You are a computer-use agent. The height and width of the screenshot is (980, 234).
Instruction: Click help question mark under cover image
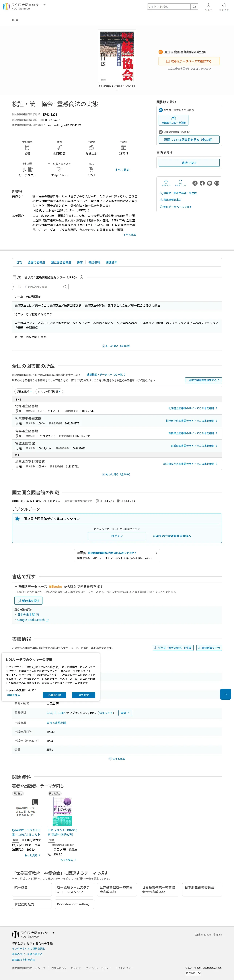pos(117,89)
